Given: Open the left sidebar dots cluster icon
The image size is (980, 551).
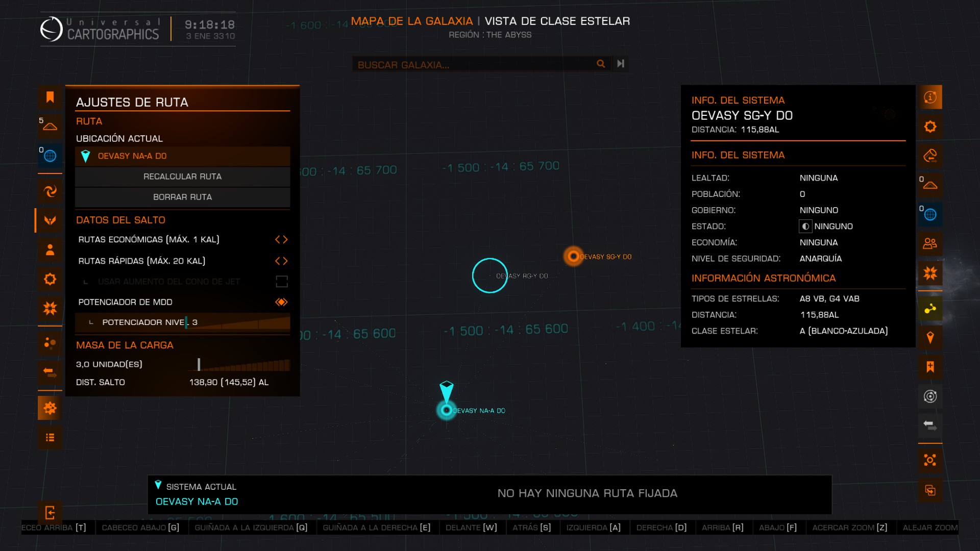Looking at the screenshot, I should tap(50, 343).
